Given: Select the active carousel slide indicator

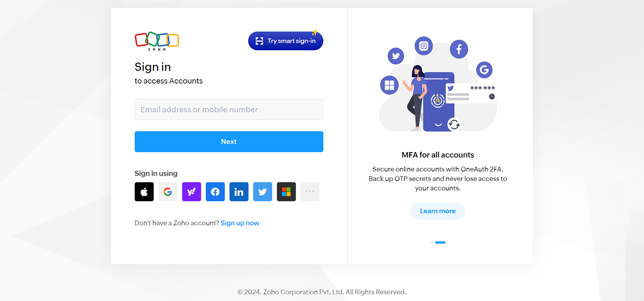Looking at the screenshot, I should 440,242.
